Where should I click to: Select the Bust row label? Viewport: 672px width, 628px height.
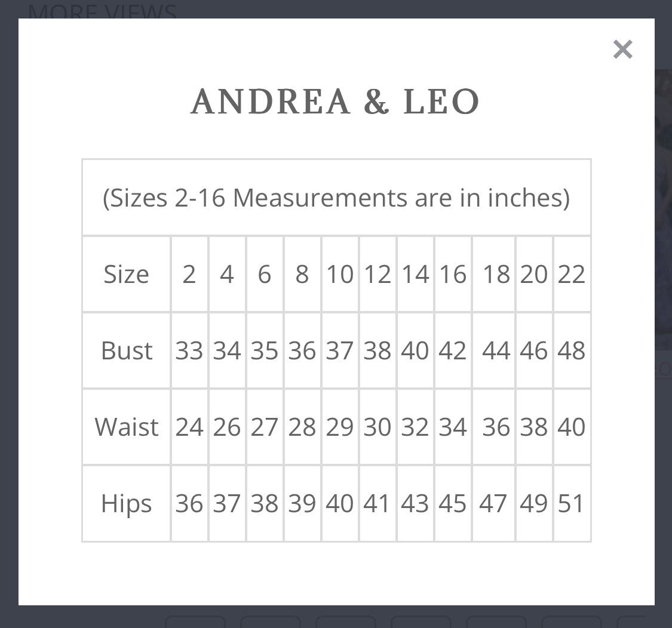pos(127,351)
